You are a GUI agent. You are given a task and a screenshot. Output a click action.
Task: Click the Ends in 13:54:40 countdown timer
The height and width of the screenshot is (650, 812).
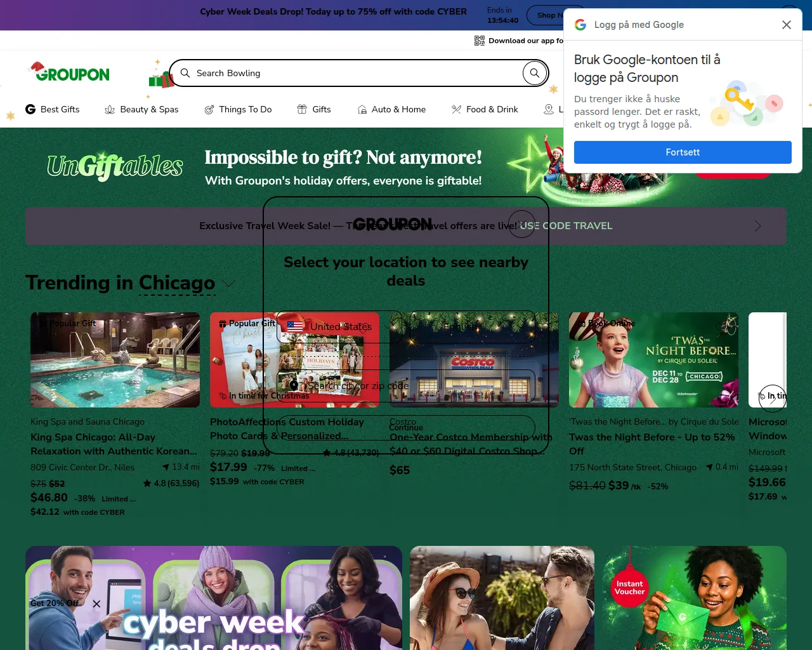pyautogui.click(x=503, y=15)
